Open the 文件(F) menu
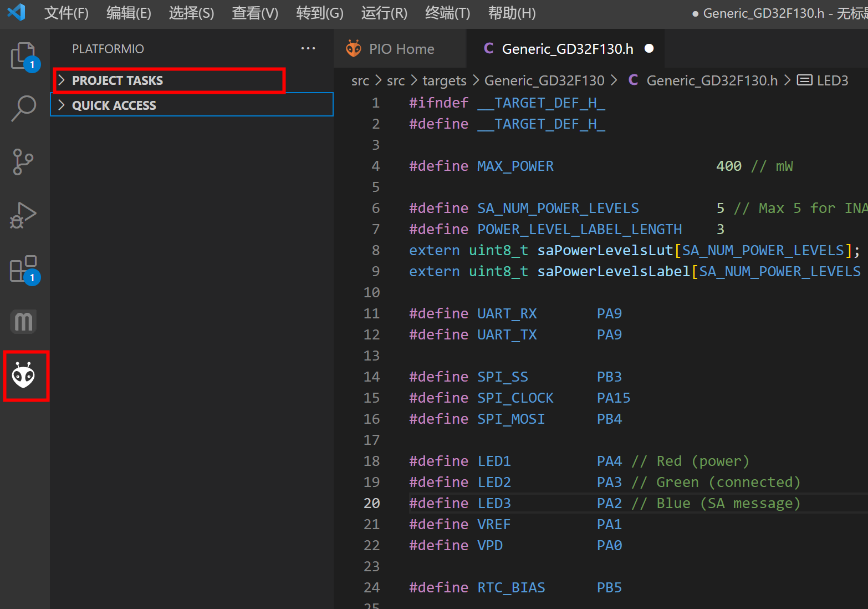This screenshot has height=609, width=868. pos(66,13)
